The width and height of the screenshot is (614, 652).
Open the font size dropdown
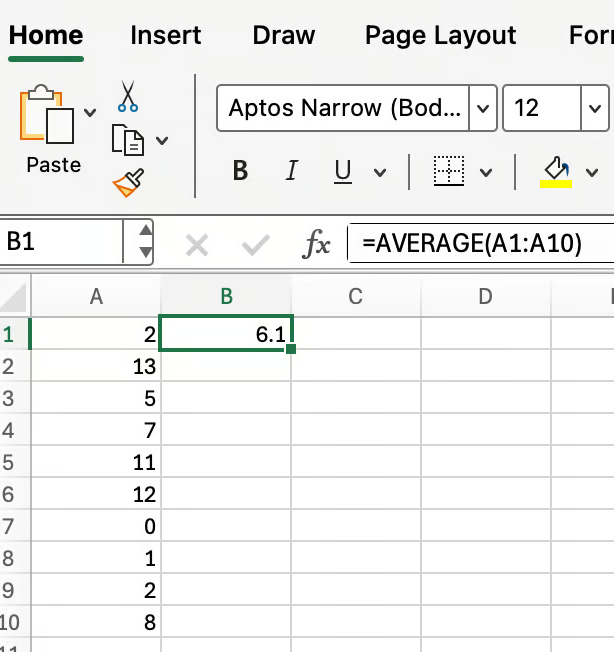[595, 108]
